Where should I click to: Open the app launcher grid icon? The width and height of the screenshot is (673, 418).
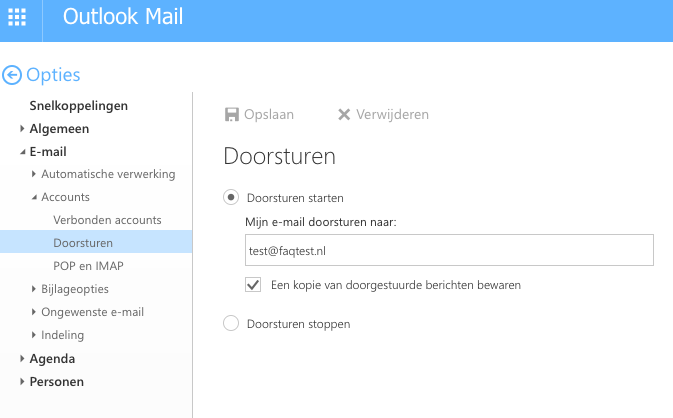(x=17, y=17)
